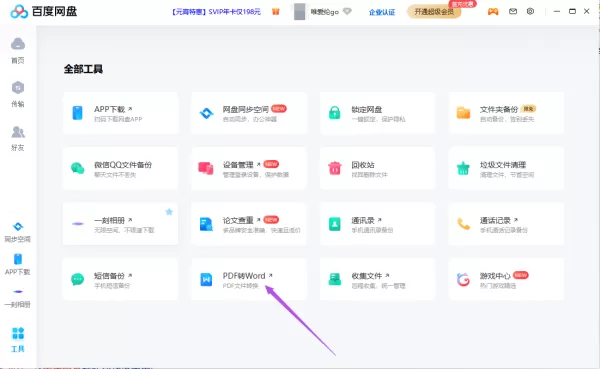Click the SVIP年卡仅198元 promotion link
The image size is (600, 369).
[x=216, y=12]
